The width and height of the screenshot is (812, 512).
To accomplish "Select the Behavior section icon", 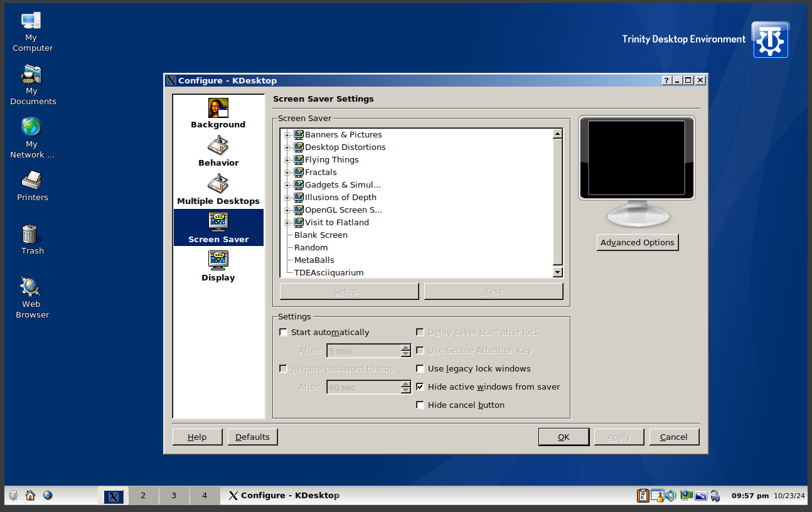I will pos(218,151).
